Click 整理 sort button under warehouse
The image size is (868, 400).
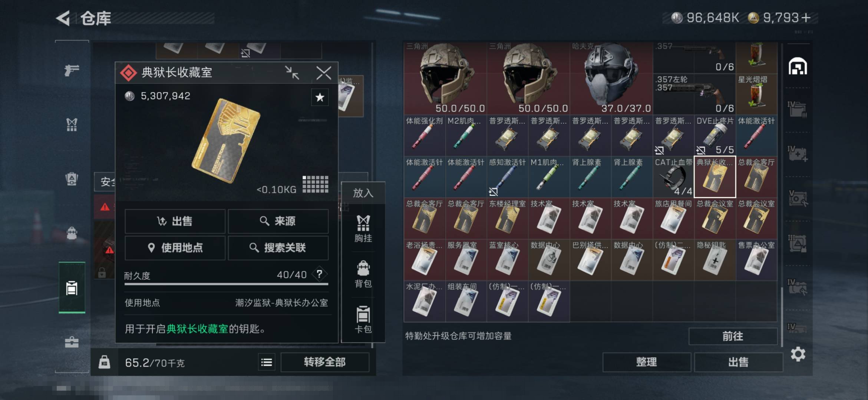click(647, 362)
